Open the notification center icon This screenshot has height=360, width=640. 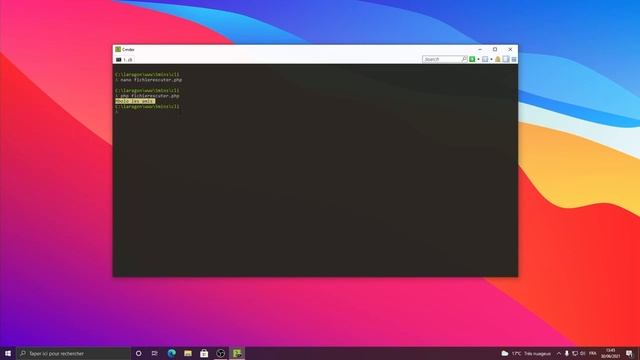[x=629, y=353]
